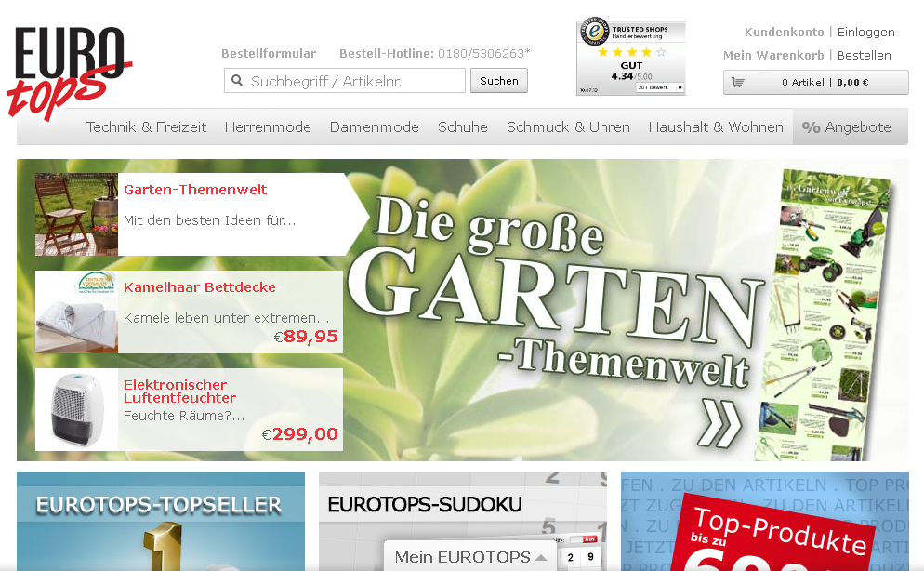
Task: Focus the Suchbegriff / Artikelnr. search field
Action: (x=345, y=81)
